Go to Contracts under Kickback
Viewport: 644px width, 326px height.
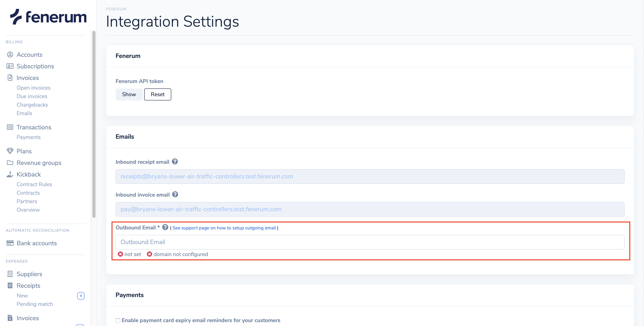pyautogui.click(x=28, y=193)
